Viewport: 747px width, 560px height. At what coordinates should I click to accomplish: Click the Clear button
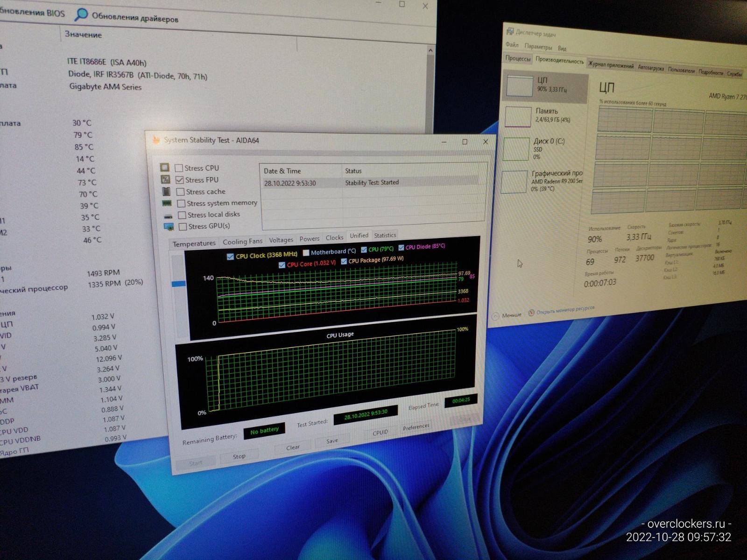293,448
